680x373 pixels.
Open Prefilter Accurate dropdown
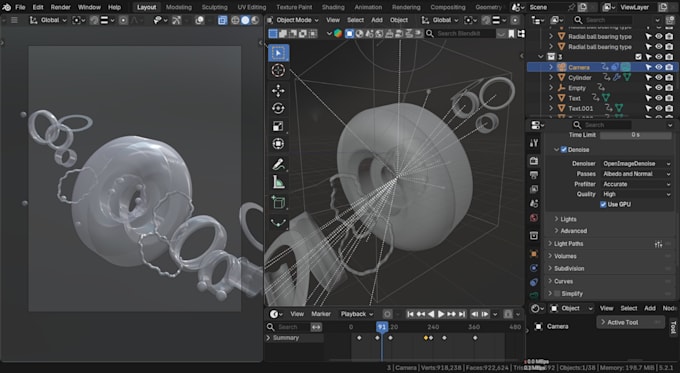coord(637,184)
